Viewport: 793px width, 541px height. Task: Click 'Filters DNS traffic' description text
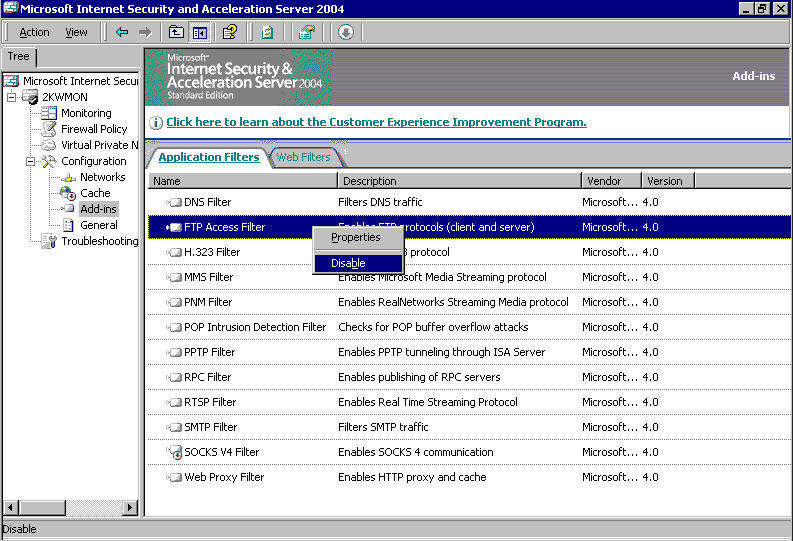tap(380, 202)
